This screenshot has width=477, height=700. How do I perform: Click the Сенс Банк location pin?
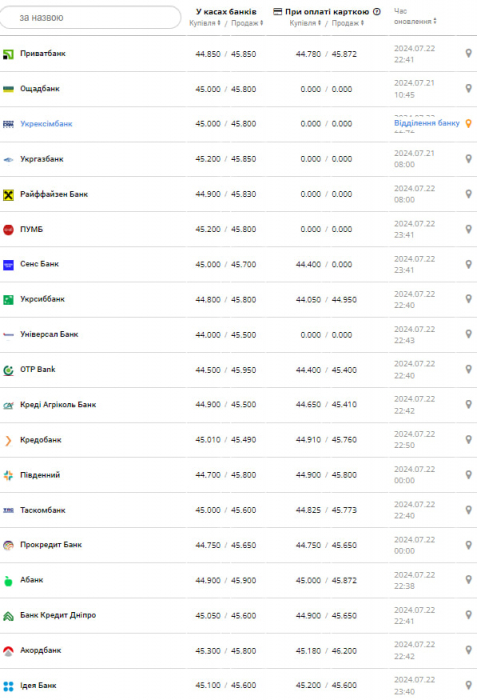(x=469, y=264)
